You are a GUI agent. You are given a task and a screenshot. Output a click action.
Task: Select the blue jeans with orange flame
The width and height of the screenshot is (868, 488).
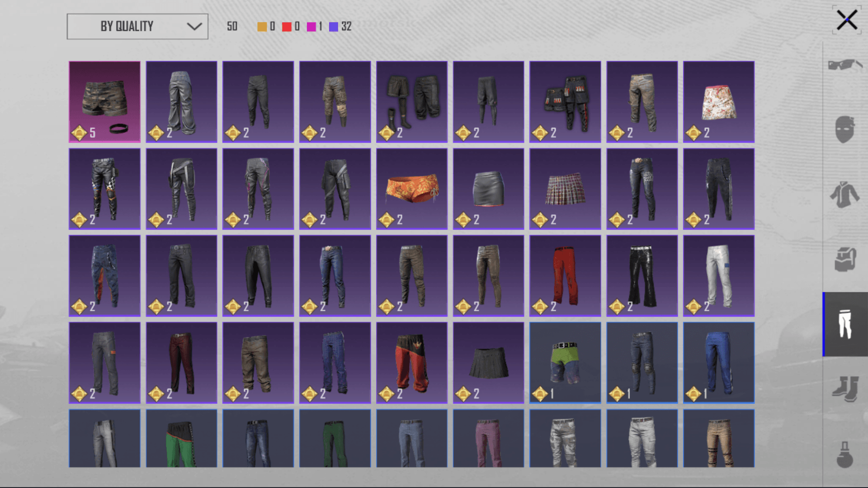(104, 276)
